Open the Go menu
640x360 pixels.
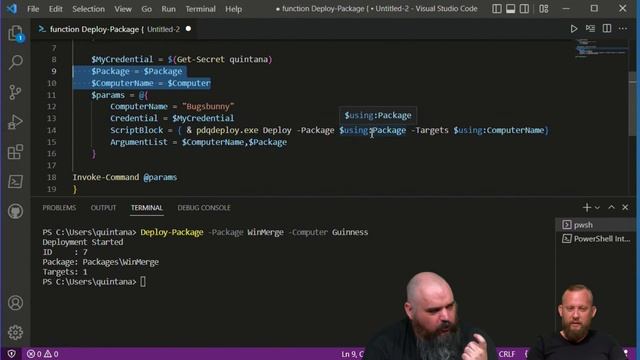pos(147,9)
